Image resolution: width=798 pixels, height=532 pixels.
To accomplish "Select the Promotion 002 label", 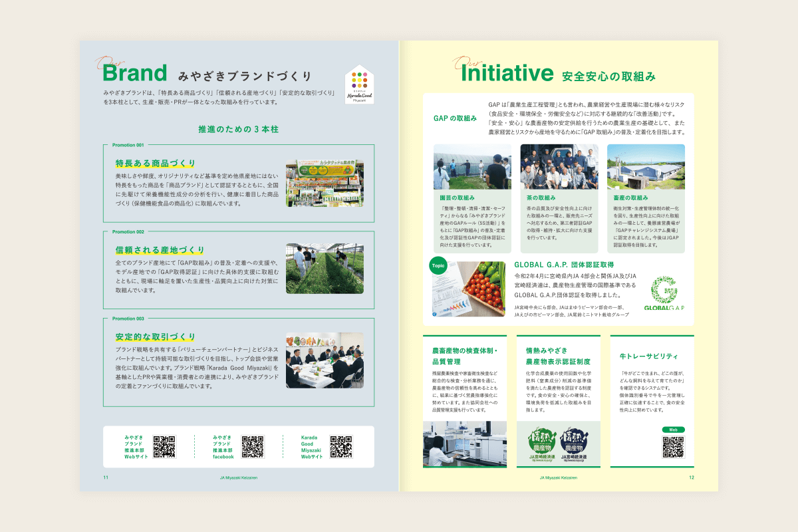I will coord(128,231).
